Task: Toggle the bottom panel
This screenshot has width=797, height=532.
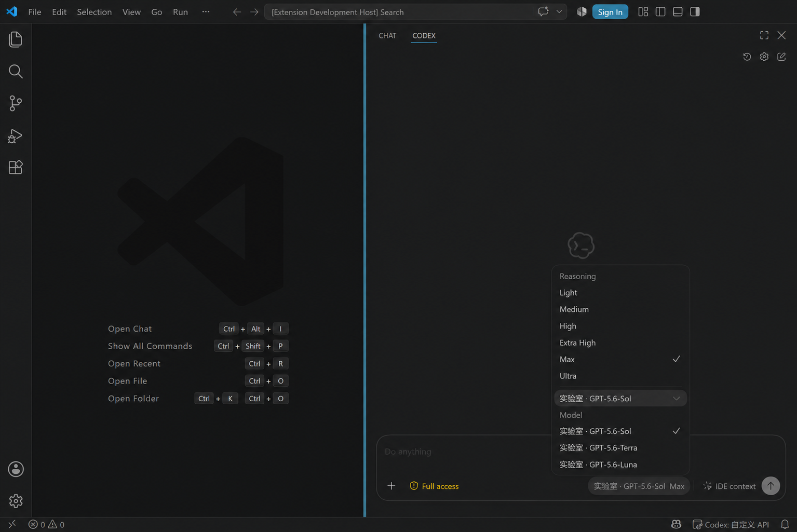Action: 678,11
